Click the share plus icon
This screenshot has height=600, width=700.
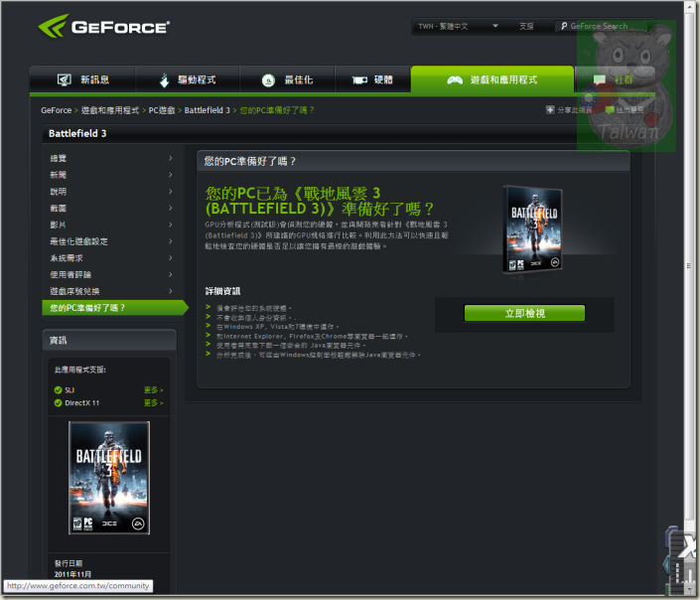tap(550, 110)
